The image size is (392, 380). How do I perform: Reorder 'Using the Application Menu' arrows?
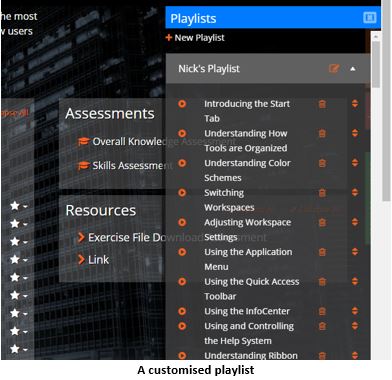point(355,252)
